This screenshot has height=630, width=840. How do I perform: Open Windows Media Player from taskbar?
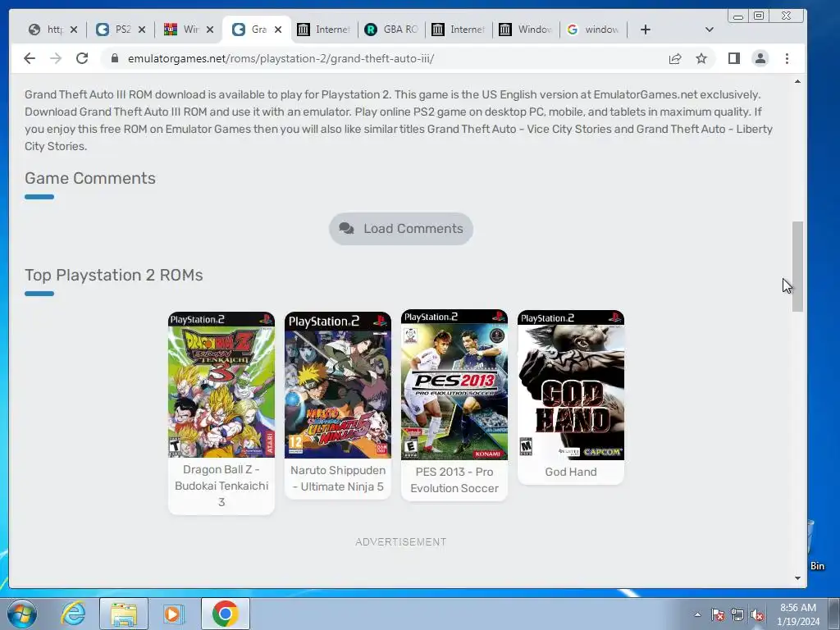coord(174,614)
